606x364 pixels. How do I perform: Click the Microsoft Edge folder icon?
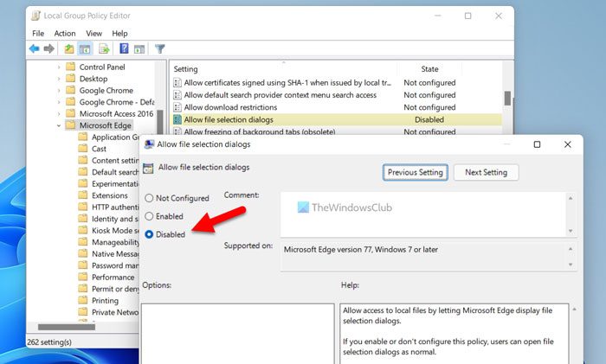pos(70,125)
